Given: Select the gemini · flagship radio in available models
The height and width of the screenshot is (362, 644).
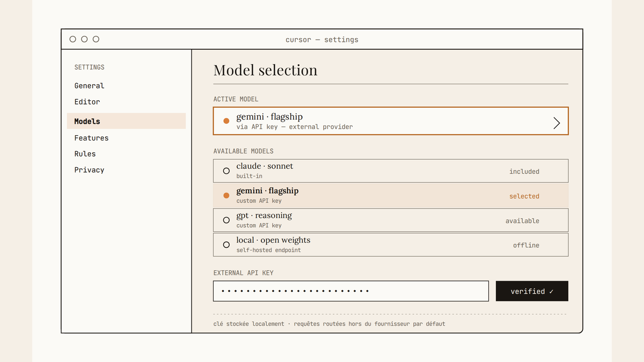Looking at the screenshot, I should 226,196.
